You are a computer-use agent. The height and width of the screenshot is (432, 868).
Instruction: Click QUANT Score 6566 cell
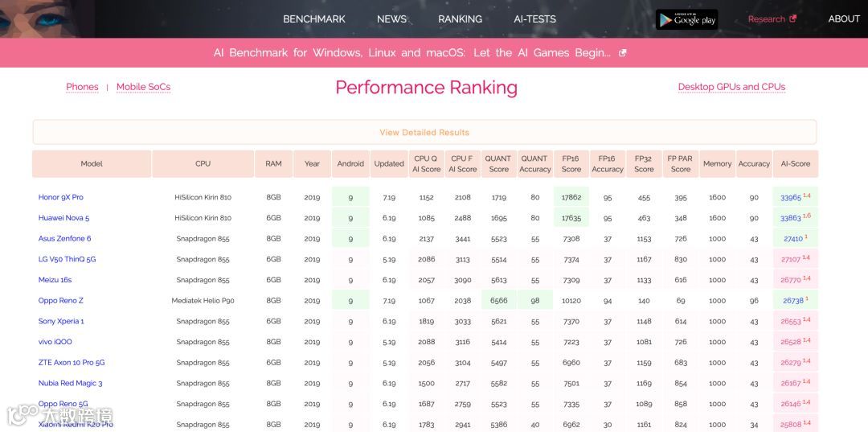tap(499, 301)
